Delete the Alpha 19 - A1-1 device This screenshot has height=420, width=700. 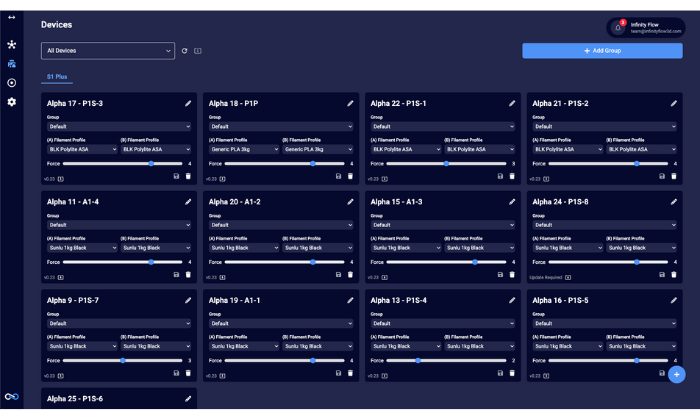[x=350, y=373]
